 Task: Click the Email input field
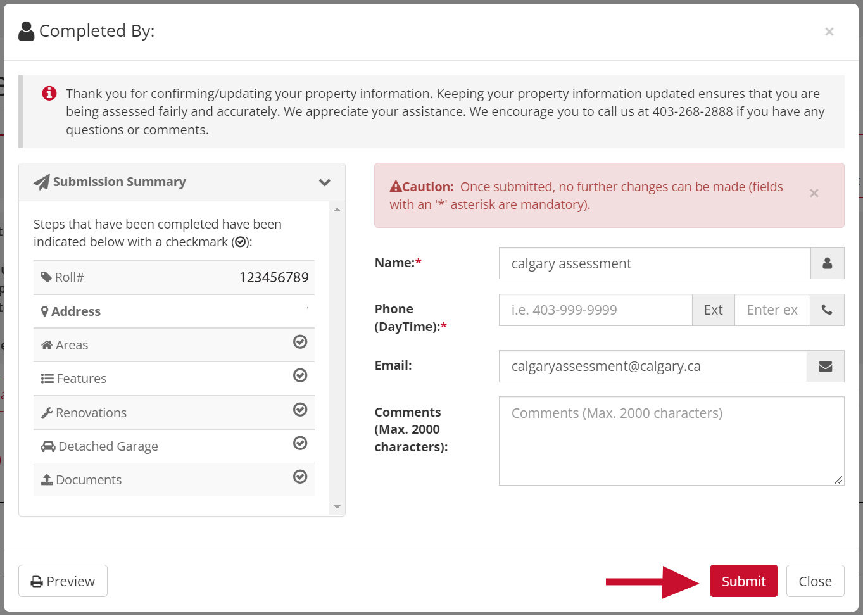pyautogui.click(x=653, y=367)
